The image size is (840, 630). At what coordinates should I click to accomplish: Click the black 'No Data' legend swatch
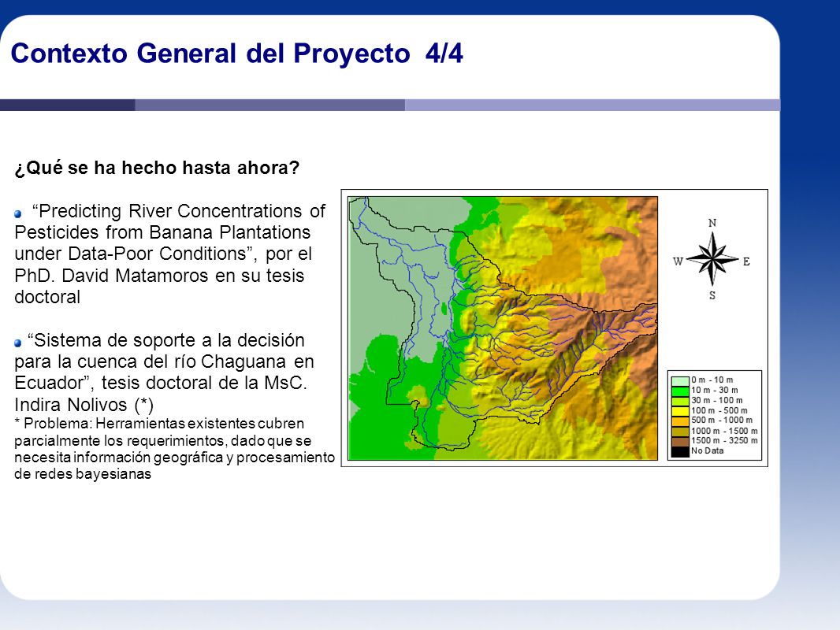(x=680, y=451)
